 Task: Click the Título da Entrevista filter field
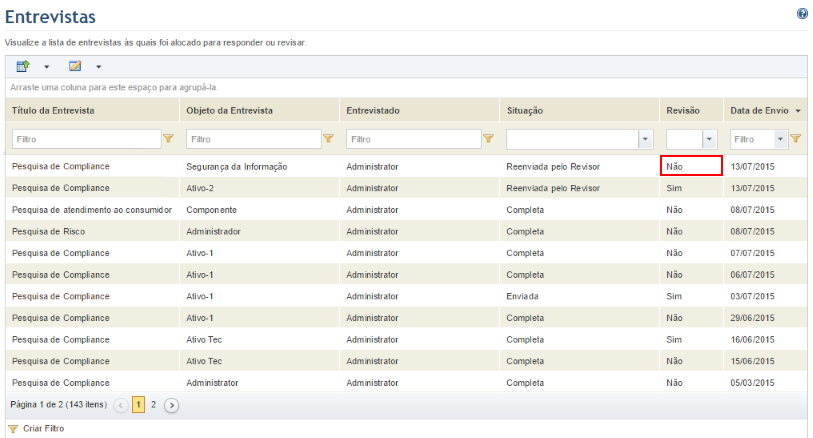(87, 139)
